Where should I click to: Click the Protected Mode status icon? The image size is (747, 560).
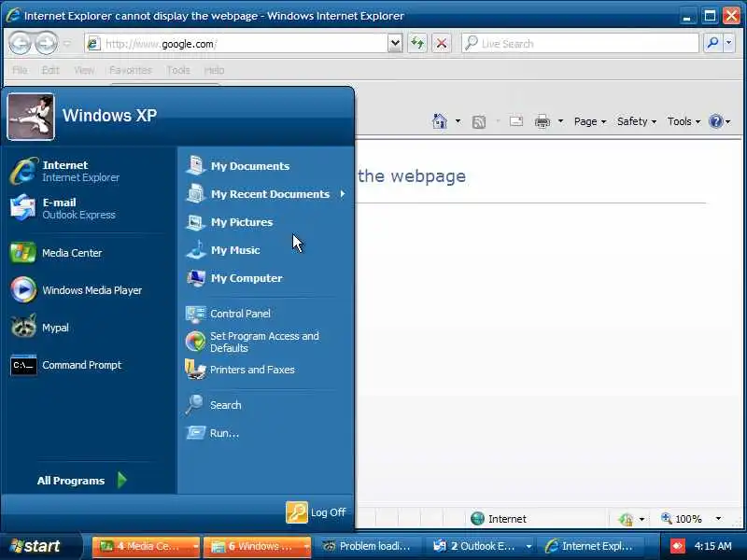click(x=627, y=519)
